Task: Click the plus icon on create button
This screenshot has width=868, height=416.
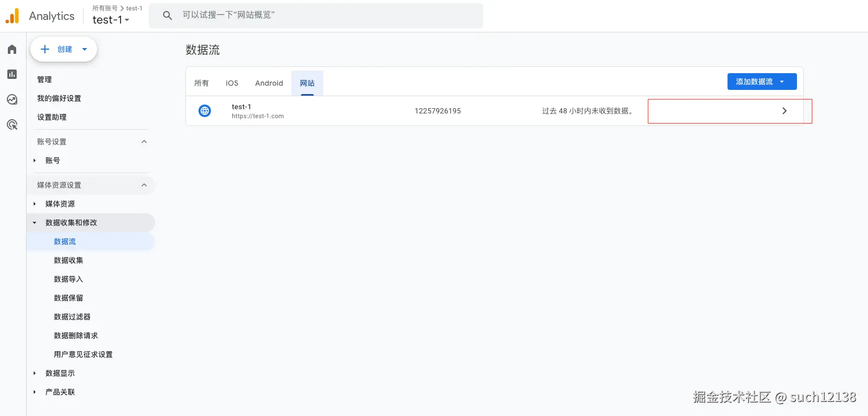Action: click(x=45, y=49)
